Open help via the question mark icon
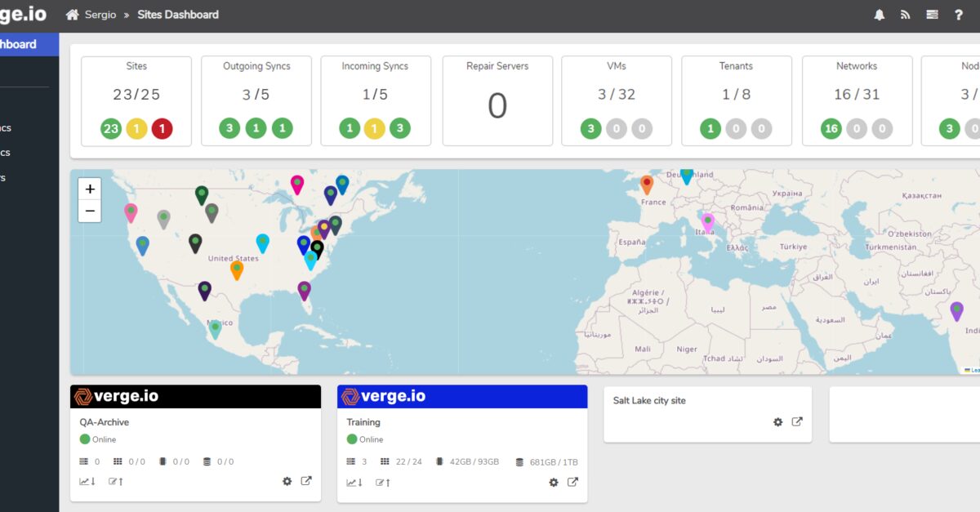980x512 pixels. pyautogui.click(x=958, y=14)
